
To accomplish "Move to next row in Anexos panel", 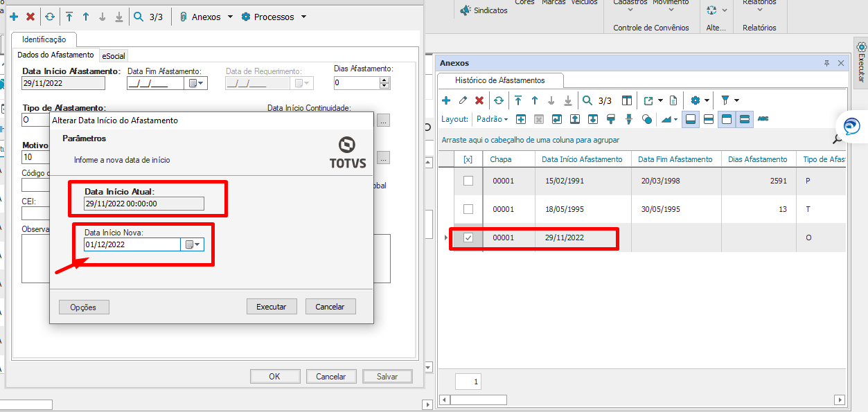I will point(551,100).
